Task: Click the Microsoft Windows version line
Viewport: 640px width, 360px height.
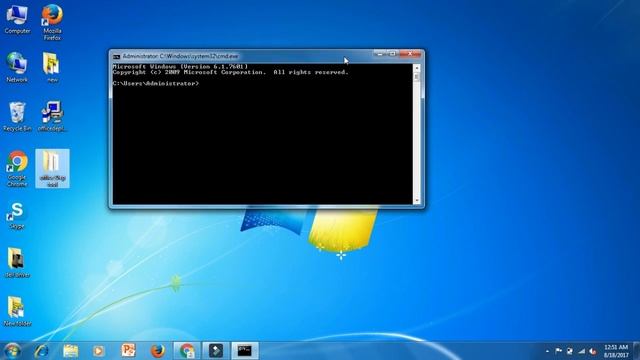Action: click(x=180, y=66)
